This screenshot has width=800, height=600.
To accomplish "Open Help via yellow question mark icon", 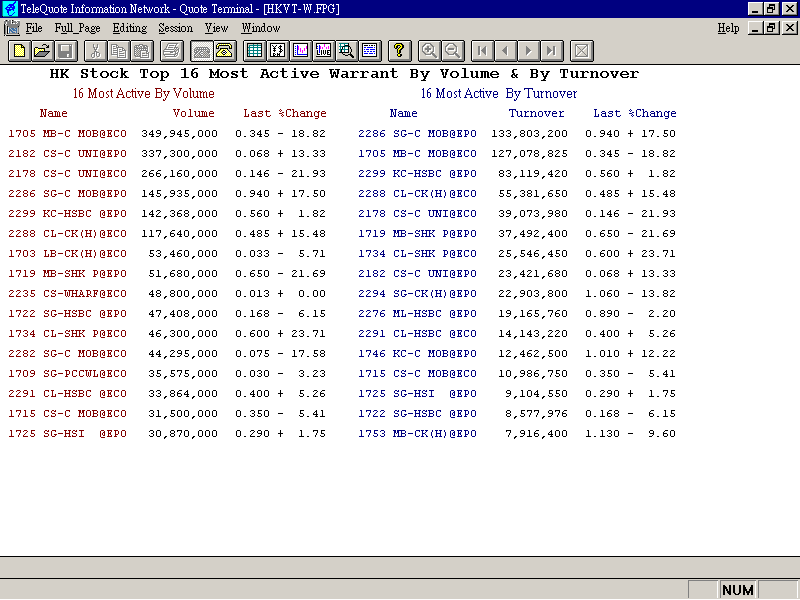I will (x=399, y=51).
